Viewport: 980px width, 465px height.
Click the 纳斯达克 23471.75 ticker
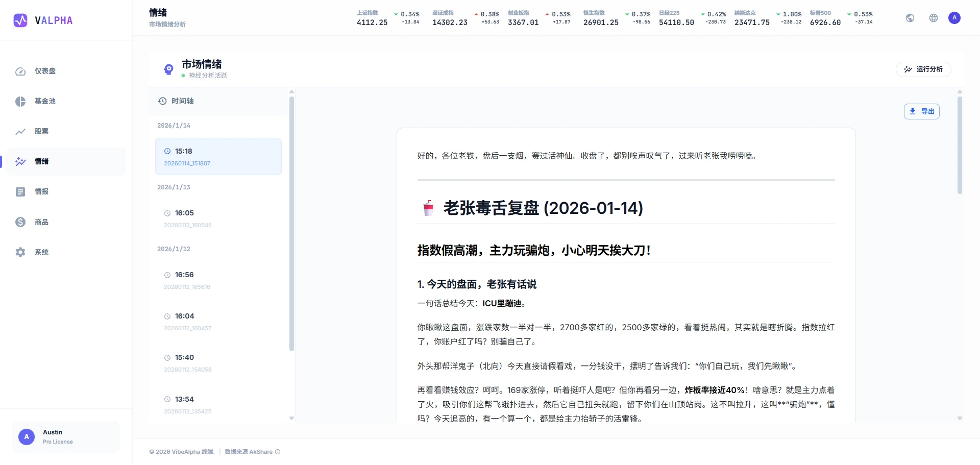768,18
